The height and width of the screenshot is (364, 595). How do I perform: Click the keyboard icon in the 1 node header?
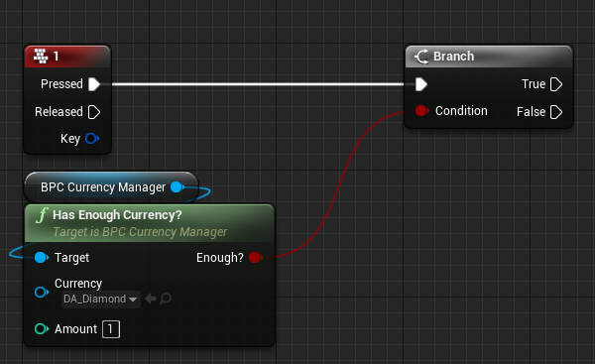click(41, 57)
